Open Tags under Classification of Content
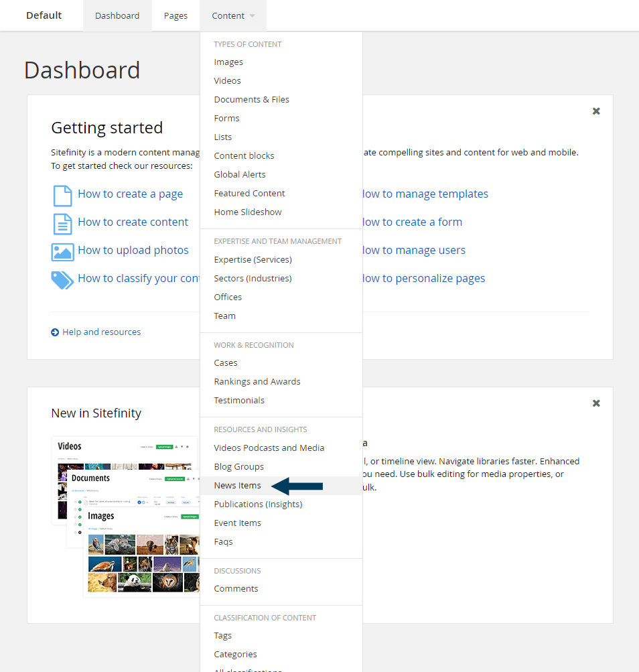Image resolution: width=639 pixels, height=672 pixels. coord(223,636)
